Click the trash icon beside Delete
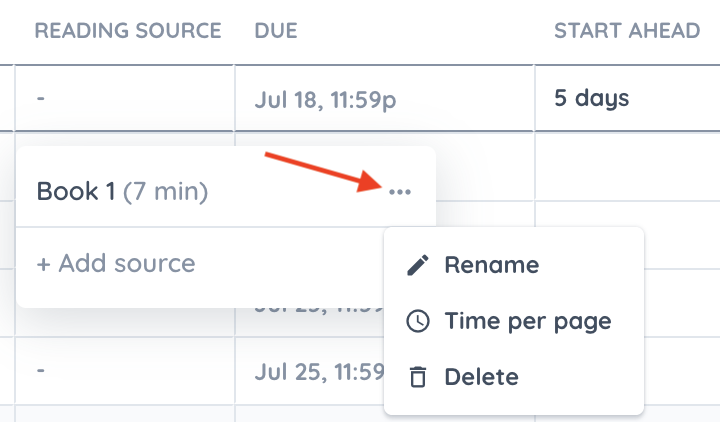The image size is (720, 422). 418,377
